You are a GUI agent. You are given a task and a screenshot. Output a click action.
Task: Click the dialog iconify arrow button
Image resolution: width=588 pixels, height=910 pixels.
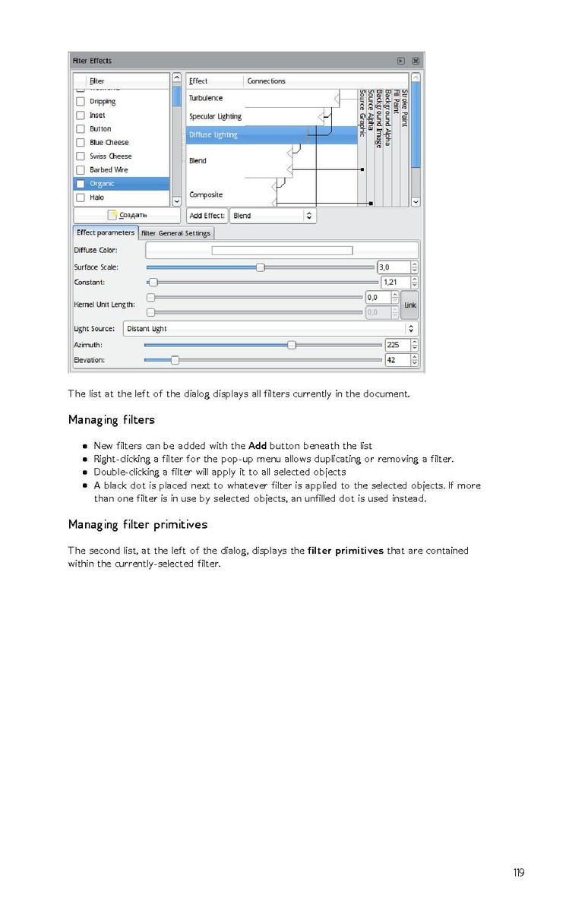400,61
